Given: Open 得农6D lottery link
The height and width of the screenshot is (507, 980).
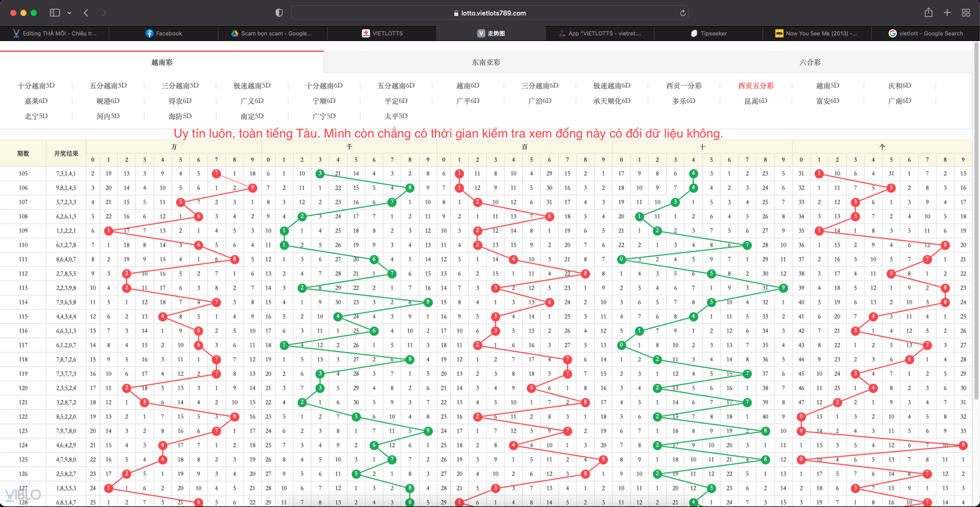Looking at the screenshot, I should pos(180,101).
